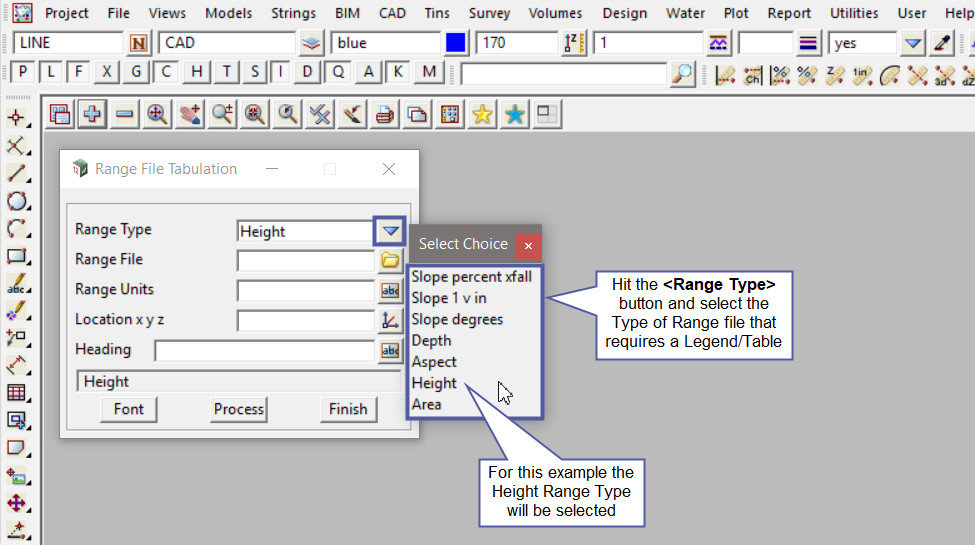This screenshot has width=975, height=545.
Task: Click the Range File folder browse button
Action: 390,260
